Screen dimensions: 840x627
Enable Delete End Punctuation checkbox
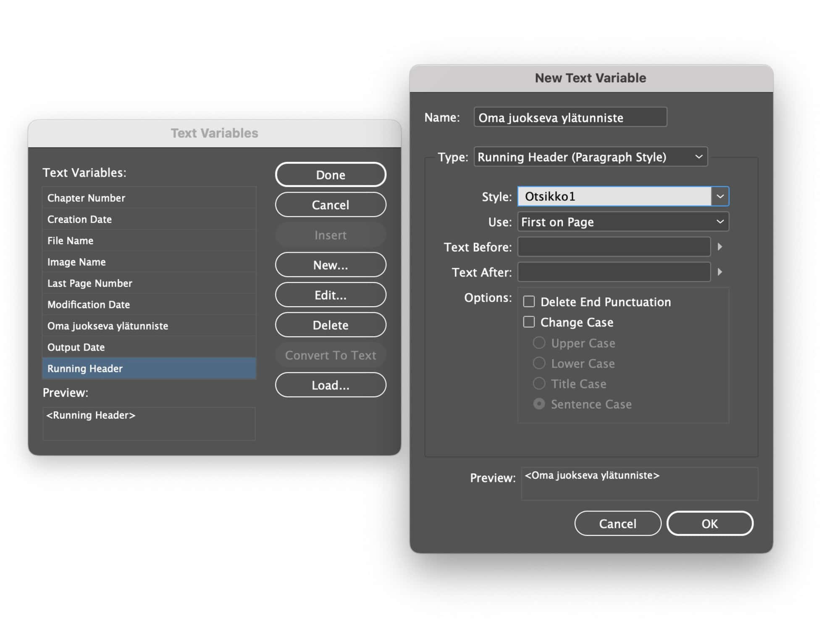point(529,301)
